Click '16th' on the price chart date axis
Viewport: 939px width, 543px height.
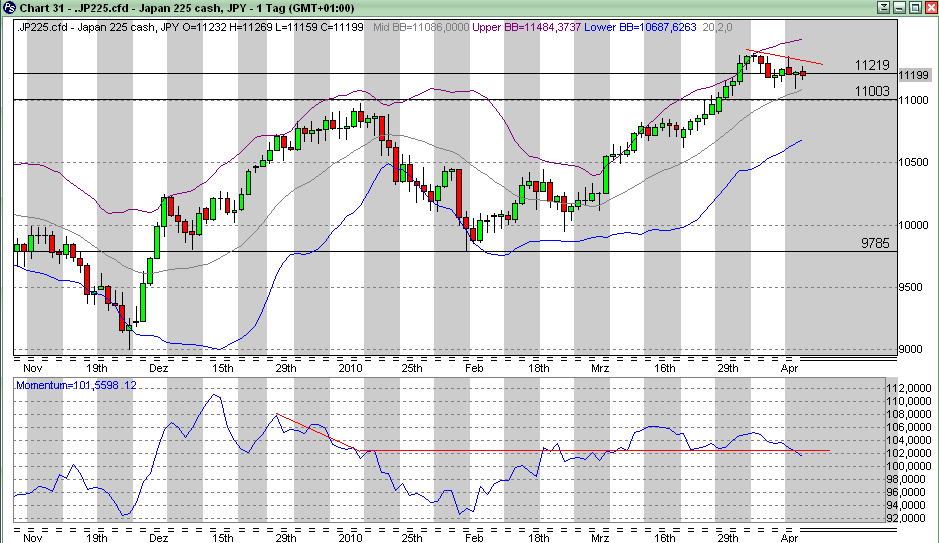(x=664, y=368)
